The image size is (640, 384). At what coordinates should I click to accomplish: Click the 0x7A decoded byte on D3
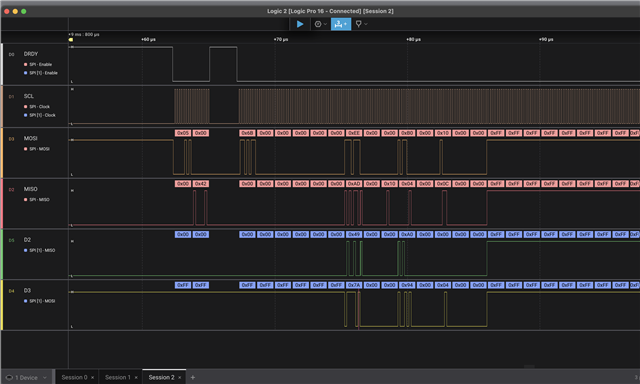[x=354, y=285]
